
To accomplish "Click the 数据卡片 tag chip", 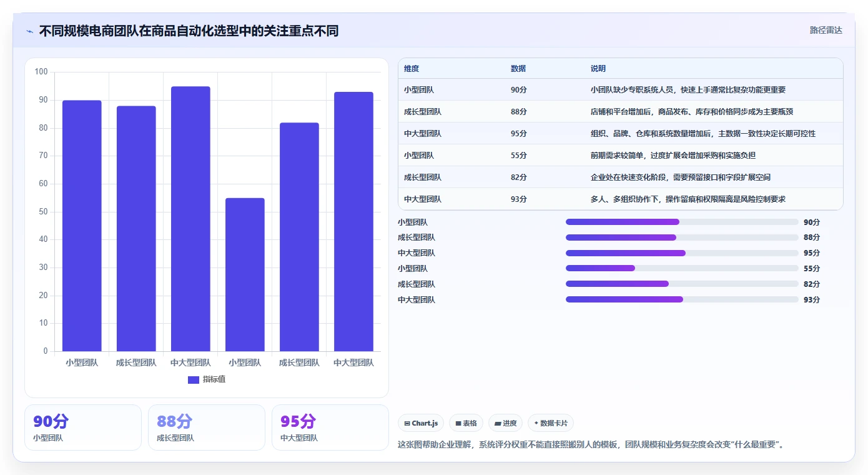I will point(551,423).
